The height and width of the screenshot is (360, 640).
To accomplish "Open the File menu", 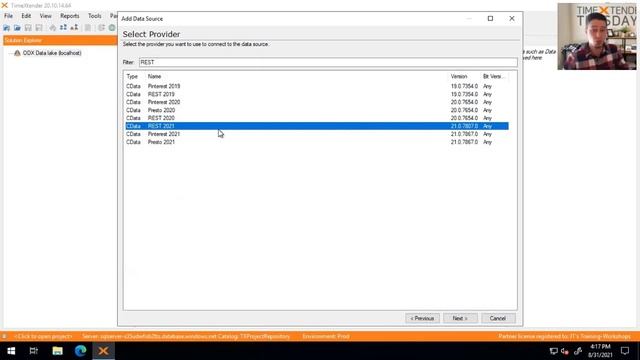I will [x=8, y=16].
